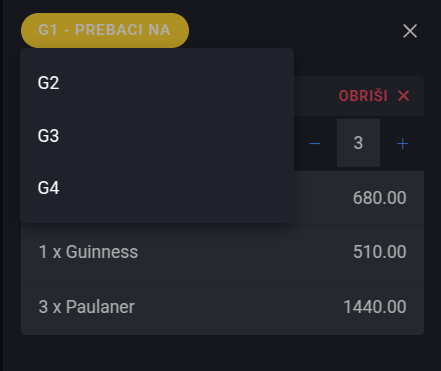The width and height of the screenshot is (441, 371).
Task: Click the dark strip along the left edge
Action: [x=2, y=185]
